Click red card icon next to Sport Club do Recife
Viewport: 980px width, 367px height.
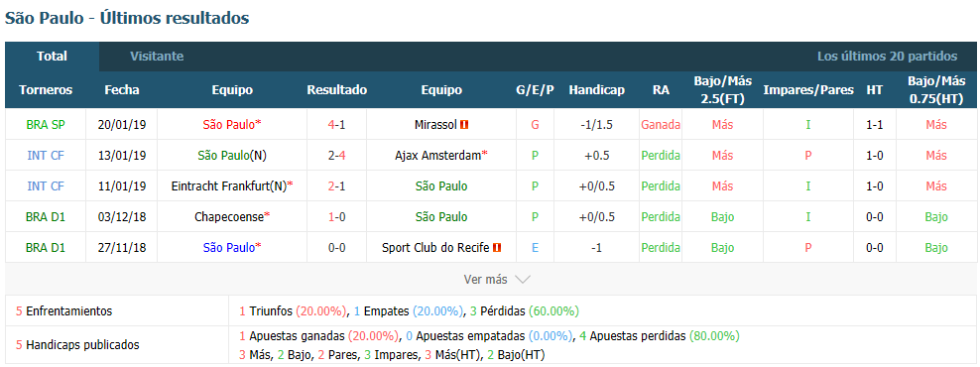coord(497,248)
